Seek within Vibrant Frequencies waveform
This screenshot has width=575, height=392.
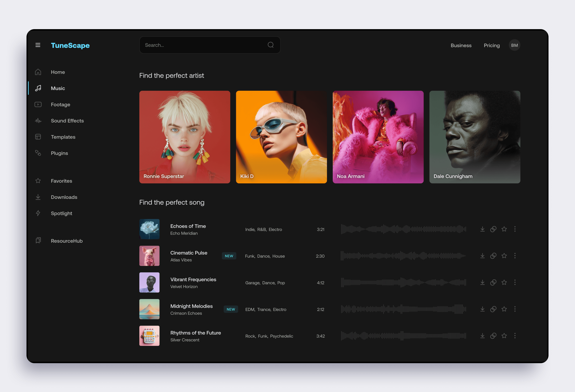click(x=403, y=283)
